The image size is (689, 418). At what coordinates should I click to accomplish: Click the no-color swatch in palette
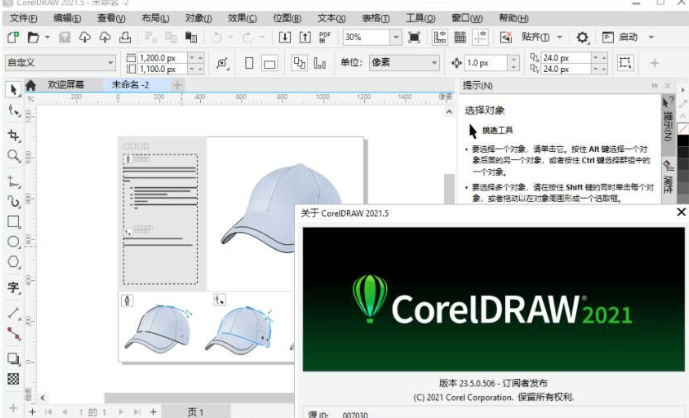tap(683, 129)
